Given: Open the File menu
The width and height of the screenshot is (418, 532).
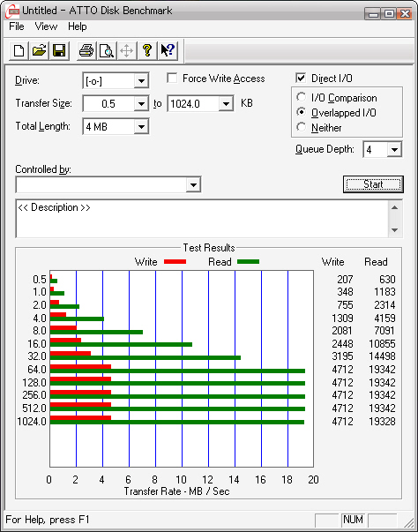Looking at the screenshot, I should coord(17,26).
